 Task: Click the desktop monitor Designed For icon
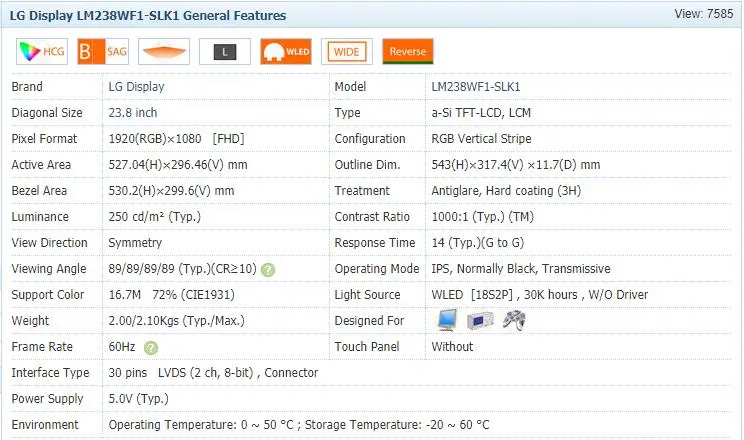click(x=447, y=320)
